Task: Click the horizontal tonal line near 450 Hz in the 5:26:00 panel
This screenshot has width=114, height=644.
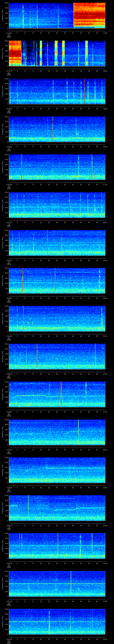Action: 30,395
